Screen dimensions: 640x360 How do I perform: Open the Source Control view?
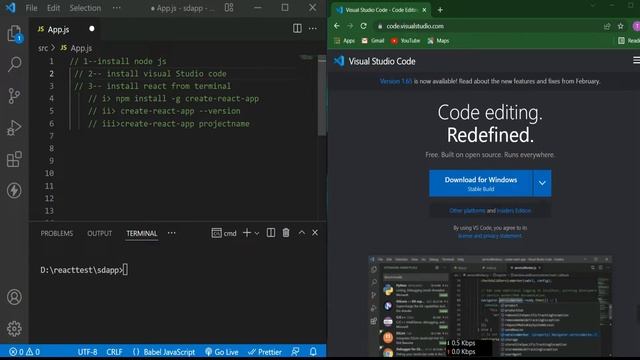pos(14,96)
